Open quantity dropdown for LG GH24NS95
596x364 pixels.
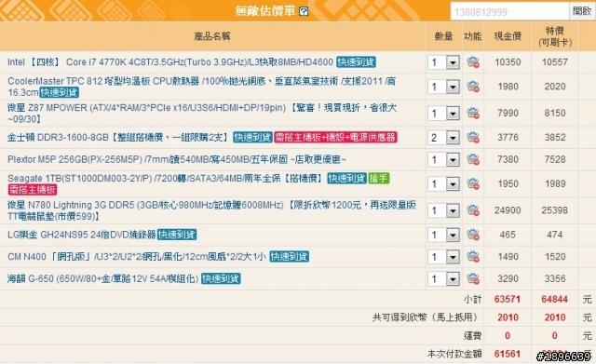click(443, 235)
